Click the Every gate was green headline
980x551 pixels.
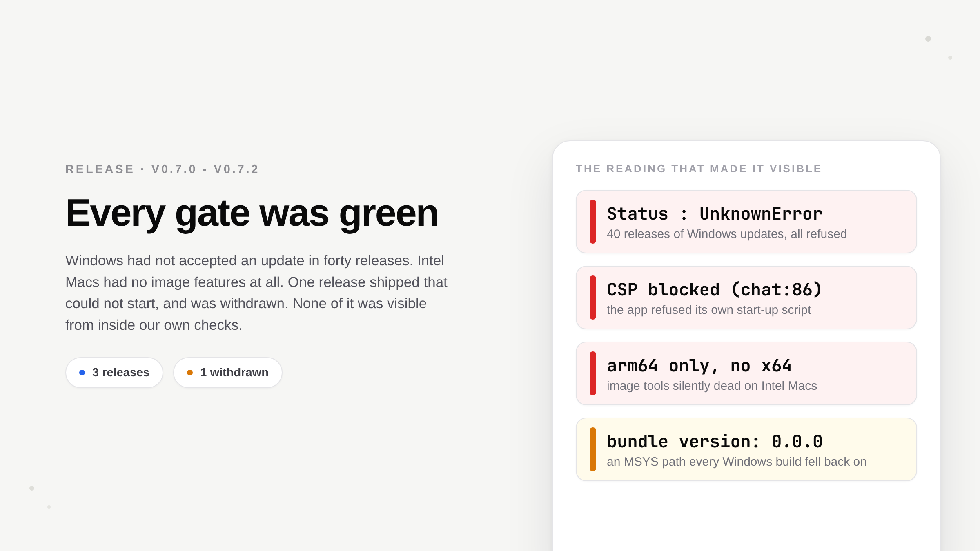point(252,213)
